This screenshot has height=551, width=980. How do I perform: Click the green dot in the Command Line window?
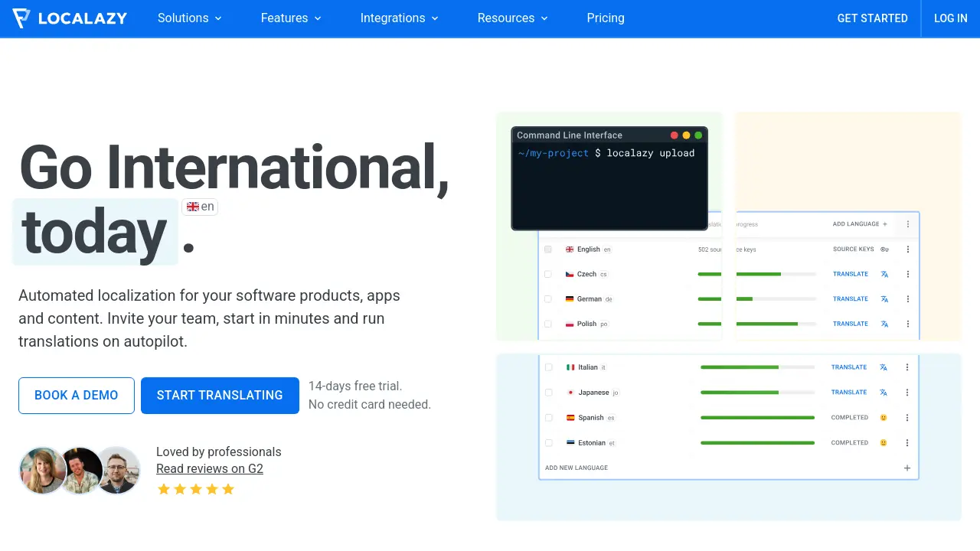698,135
